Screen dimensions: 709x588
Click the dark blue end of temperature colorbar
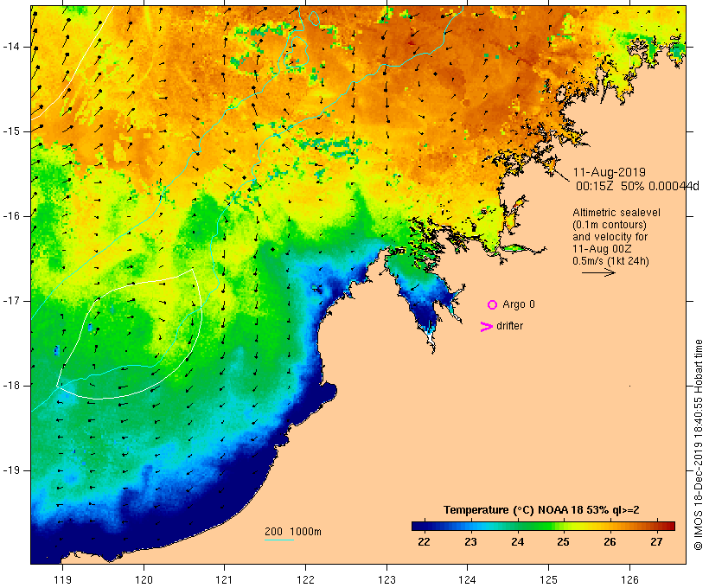(x=418, y=526)
